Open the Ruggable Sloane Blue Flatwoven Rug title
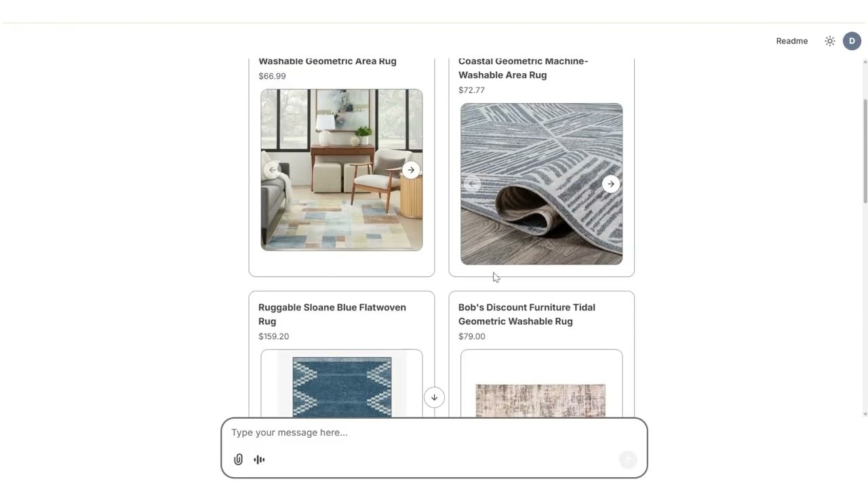 [332, 314]
